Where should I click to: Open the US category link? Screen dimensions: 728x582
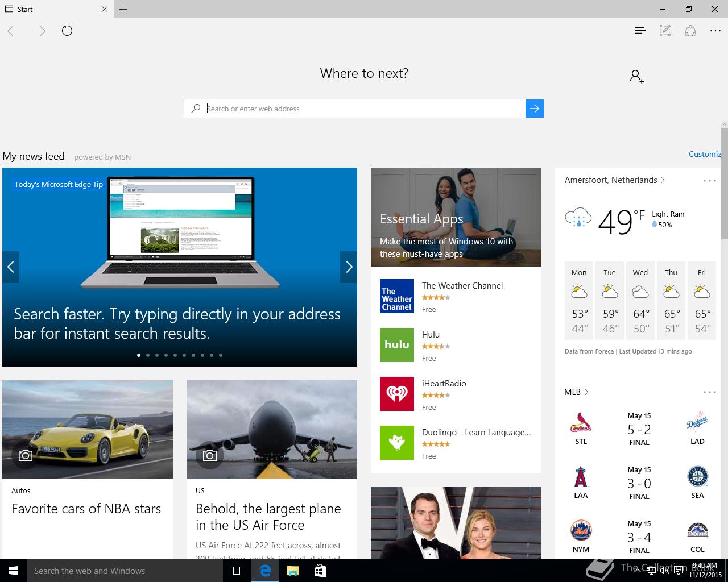pyautogui.click(x=200, y=491)
